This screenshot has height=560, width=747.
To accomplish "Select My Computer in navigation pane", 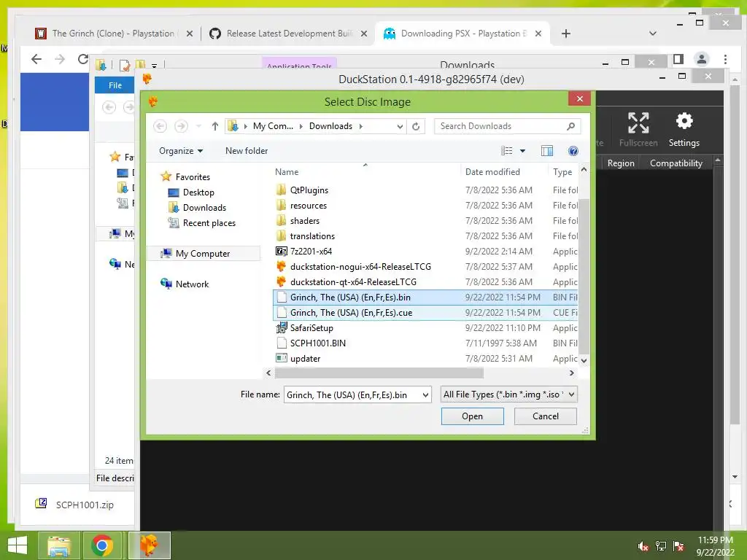I will 202,253.
